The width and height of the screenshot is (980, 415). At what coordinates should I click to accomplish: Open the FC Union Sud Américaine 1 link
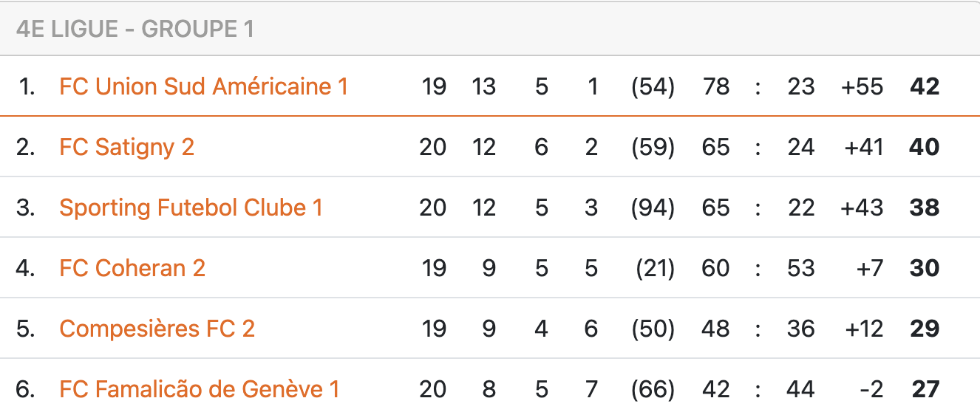point(203,86)
